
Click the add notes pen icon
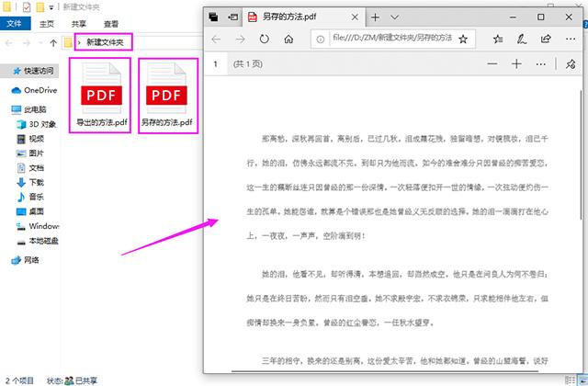pyautogui.click(x=522, y=39)
